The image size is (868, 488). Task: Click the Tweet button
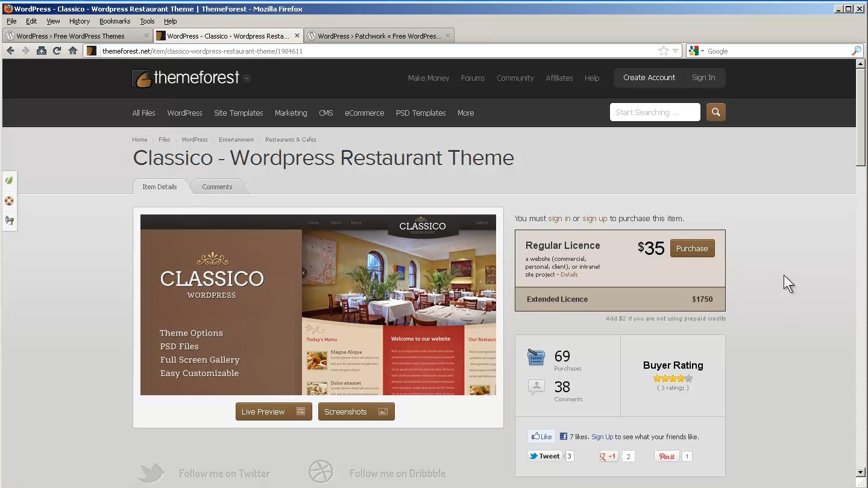pos(545,456)
